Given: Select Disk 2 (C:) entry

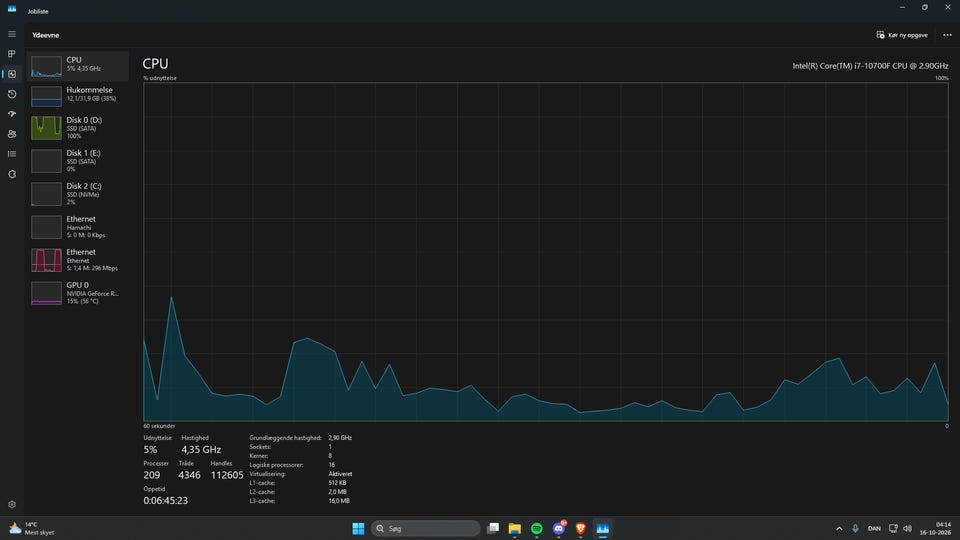Looking at the screenshot, I should click(x=78, y=193).
